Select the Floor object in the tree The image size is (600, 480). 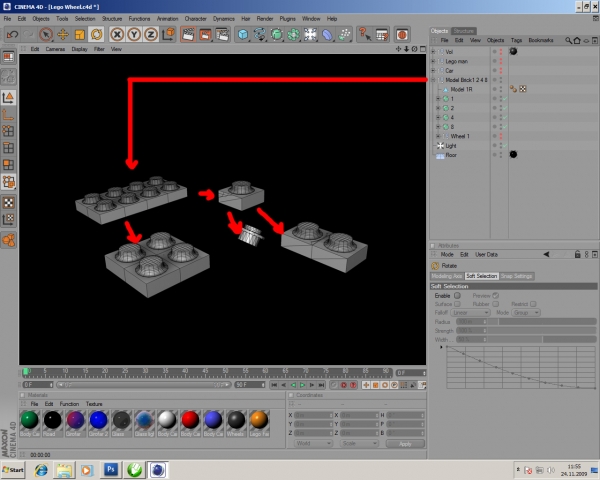pos(451,155)
